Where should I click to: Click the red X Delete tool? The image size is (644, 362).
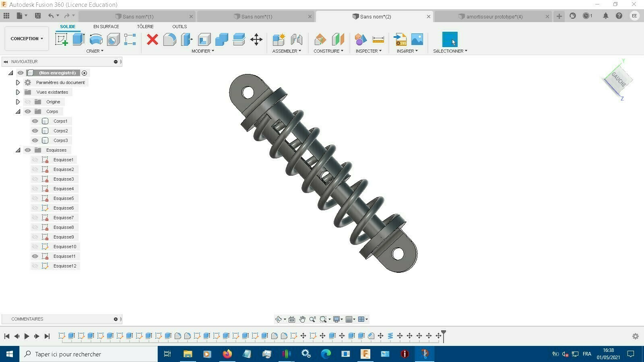point(152,39)
